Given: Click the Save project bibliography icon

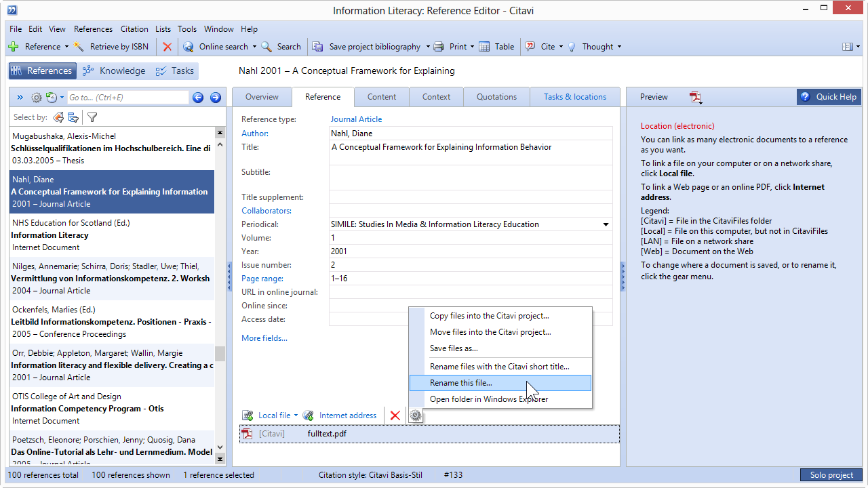Looking at the screenshot, I should (317, 47).
